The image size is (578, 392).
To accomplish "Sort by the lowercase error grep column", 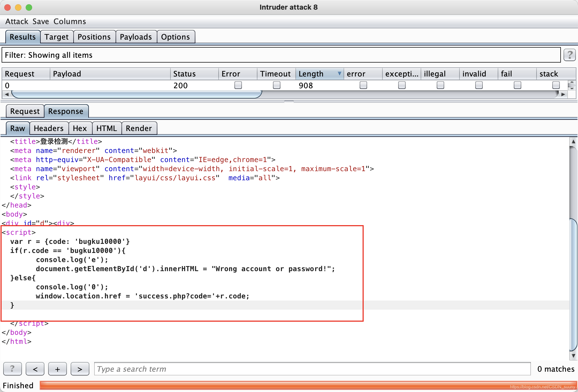I will [363, 74].
